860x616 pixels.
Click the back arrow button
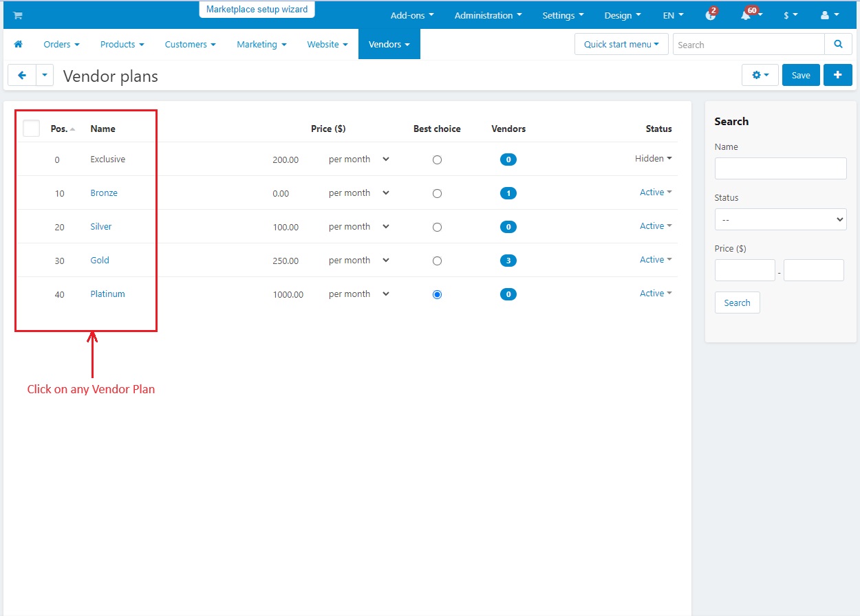click(21, 75)
